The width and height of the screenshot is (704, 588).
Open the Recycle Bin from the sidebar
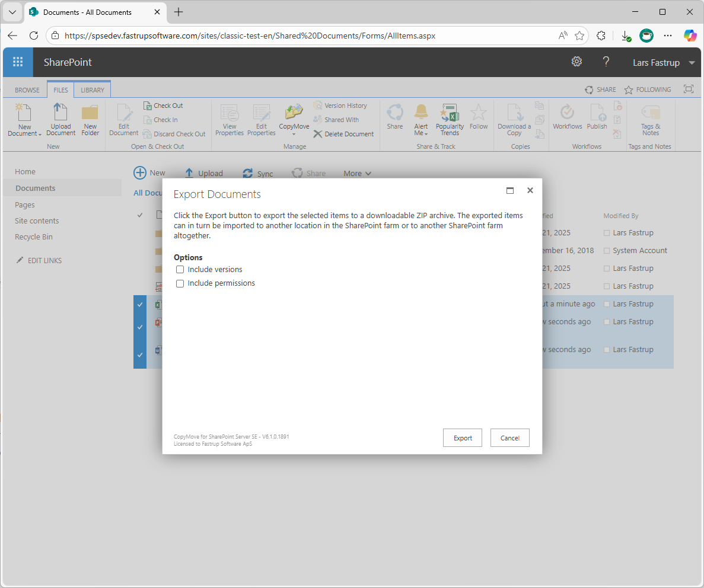click(33, 237)
